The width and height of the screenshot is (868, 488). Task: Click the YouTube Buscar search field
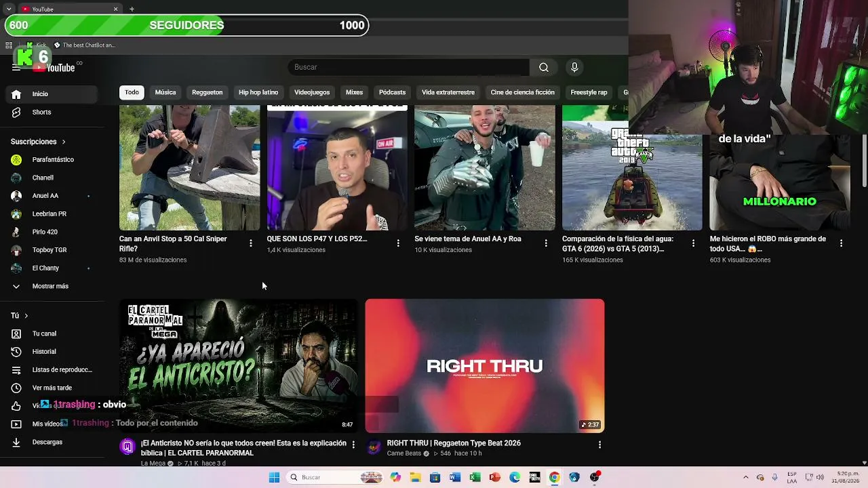[408, 67]
